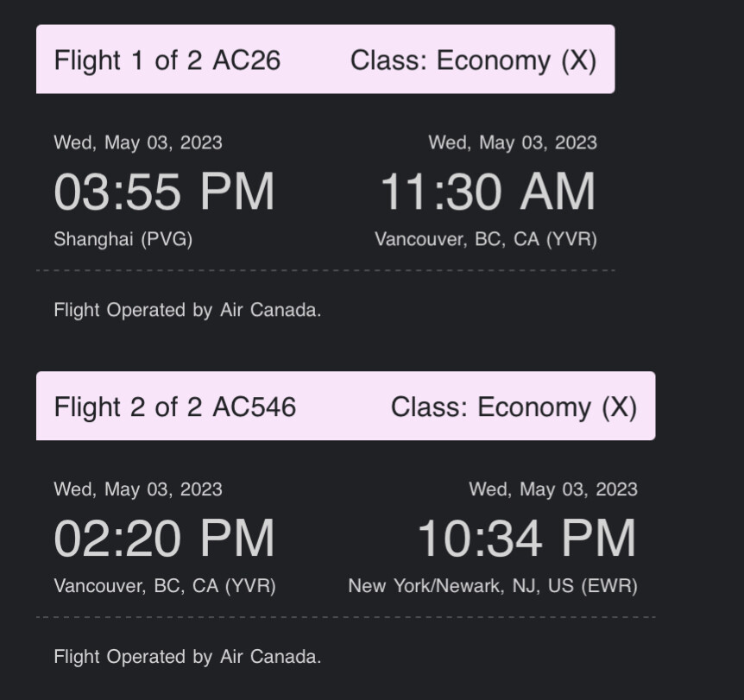Click the 03:55 PM departure time
The image size is (744, 700).
point(164,192)
